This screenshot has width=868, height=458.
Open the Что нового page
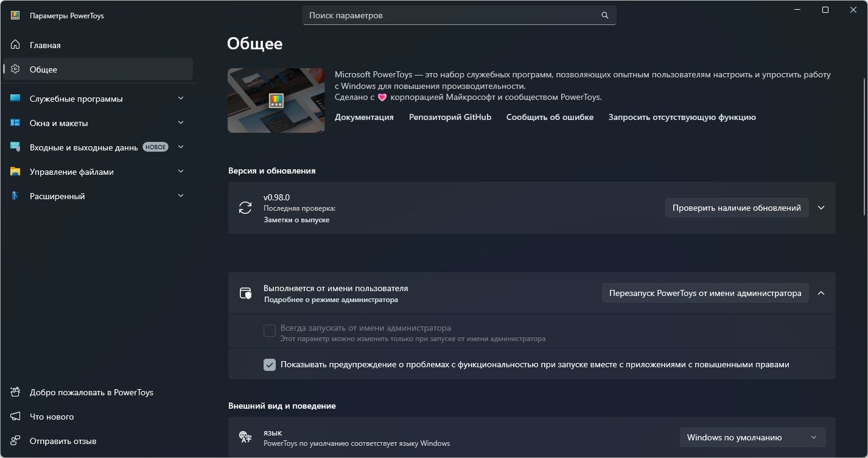(x=52, y=417)
